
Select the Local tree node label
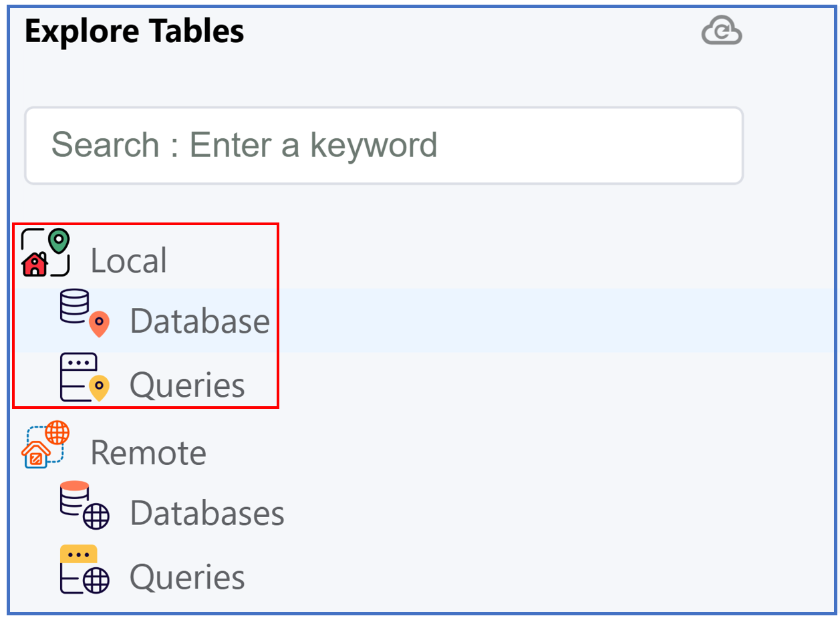128,261
